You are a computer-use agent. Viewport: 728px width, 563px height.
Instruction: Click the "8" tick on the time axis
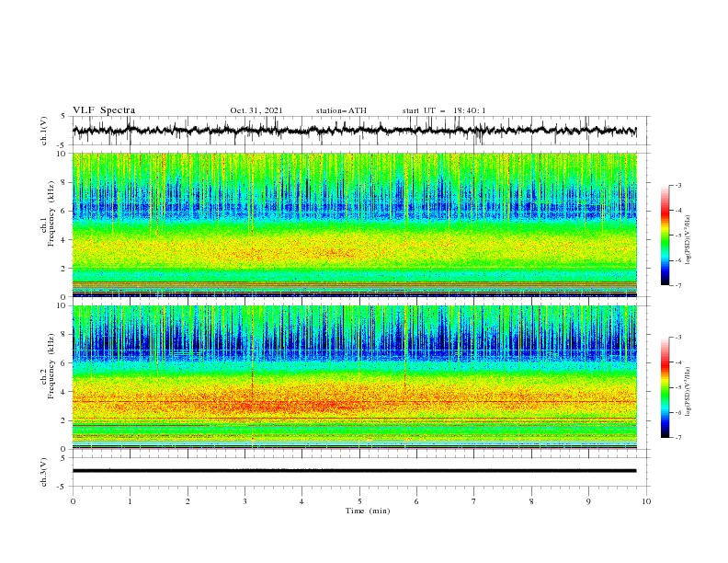[x=531, y=501]
